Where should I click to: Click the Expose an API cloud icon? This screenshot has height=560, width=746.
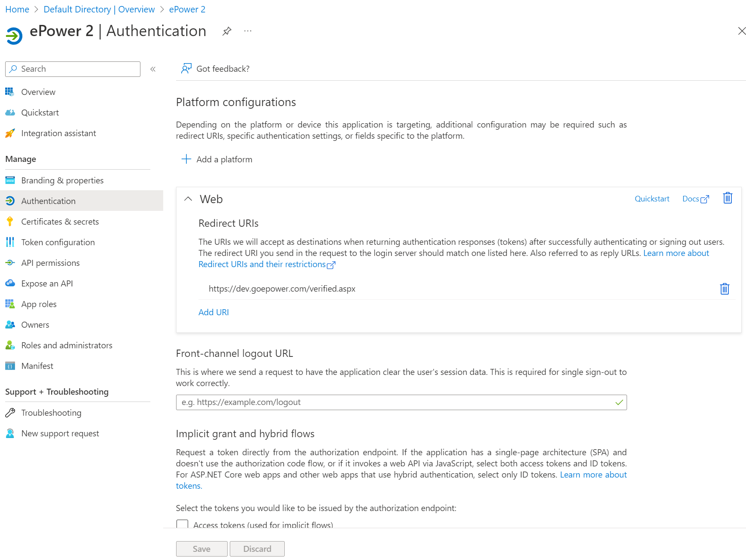[x=10, y=283]
